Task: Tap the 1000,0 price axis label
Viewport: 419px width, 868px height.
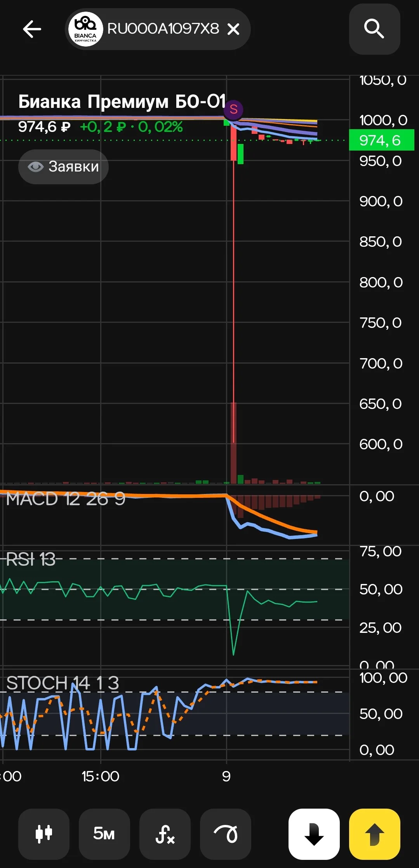Action: coord(383,120)
